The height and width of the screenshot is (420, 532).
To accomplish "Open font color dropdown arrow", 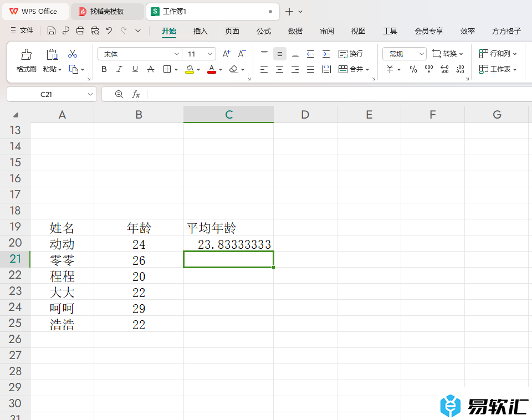I will [x=221, y=70].
